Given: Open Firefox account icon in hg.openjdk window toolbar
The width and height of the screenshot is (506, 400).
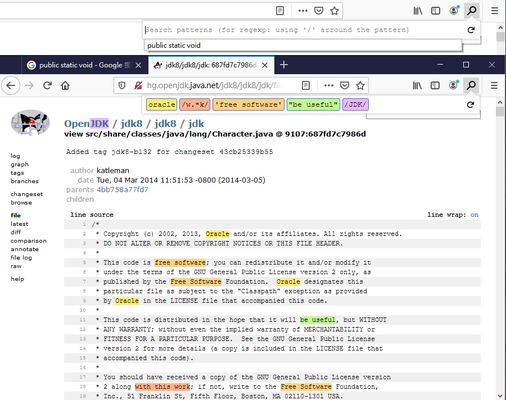Looking at the screenshot, I should click(x=453, y=85).
